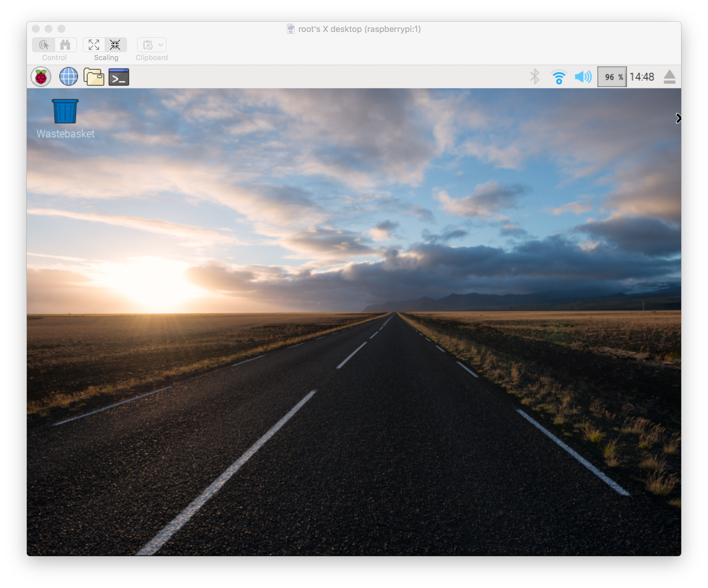
Task: Select the shrink scaling button
Action: click(116, 45)
